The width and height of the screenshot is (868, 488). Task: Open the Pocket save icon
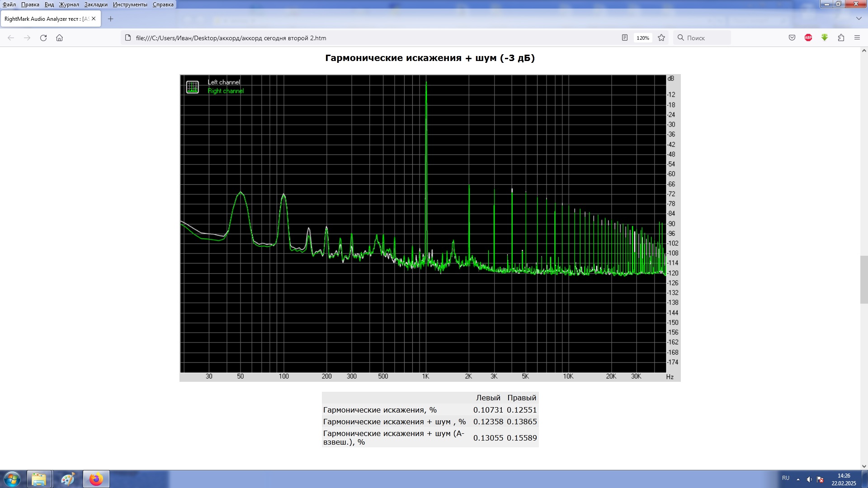click(x=792, y=38)
